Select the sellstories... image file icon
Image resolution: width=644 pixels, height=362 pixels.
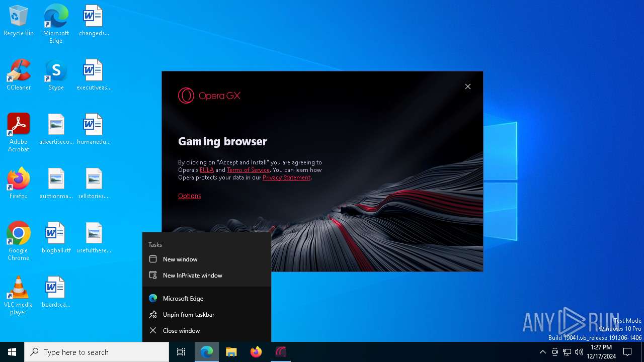point(94,184)
